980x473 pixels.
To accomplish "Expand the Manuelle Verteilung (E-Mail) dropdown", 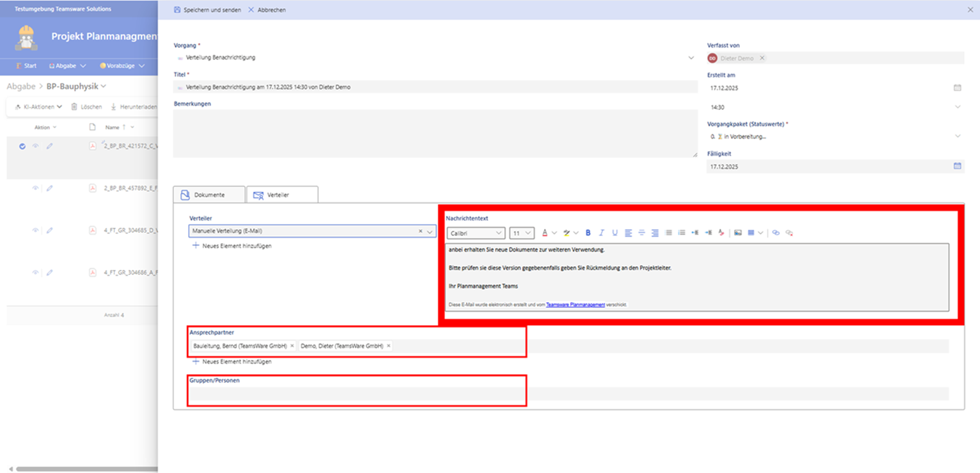I will tap(430, 231).
